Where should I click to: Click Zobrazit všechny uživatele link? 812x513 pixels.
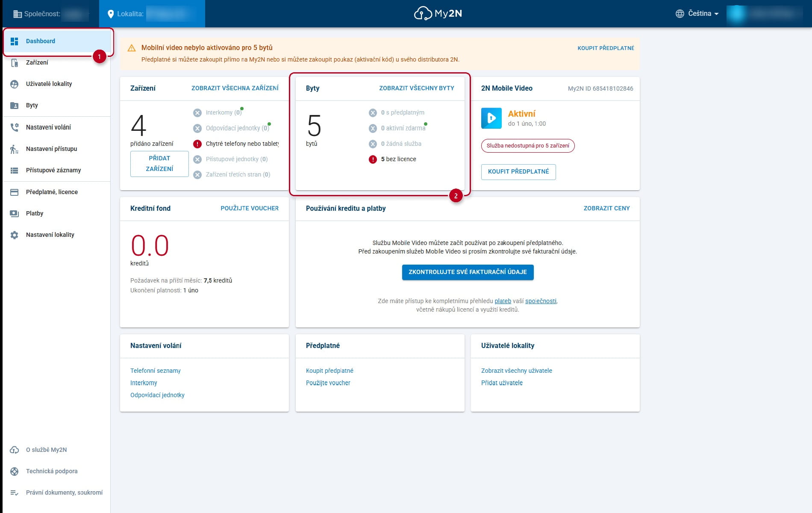pyautogui.click(x=516, y=371)
